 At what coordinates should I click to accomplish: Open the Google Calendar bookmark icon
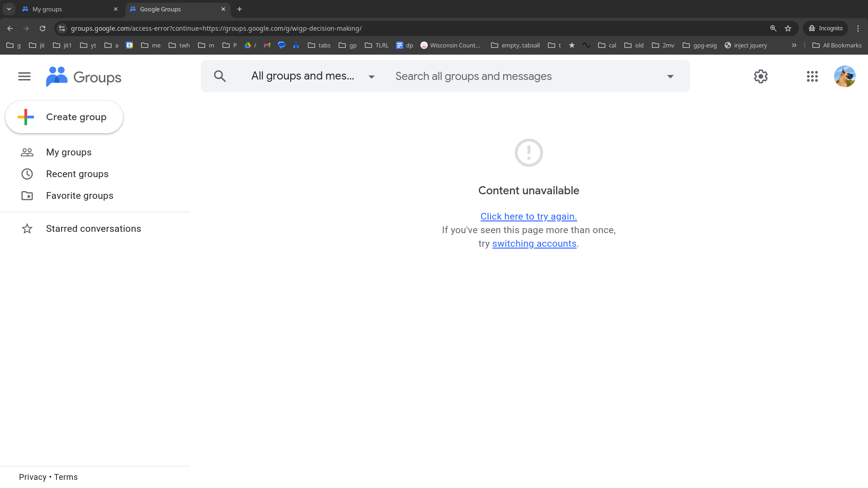[x=129, y=45]
